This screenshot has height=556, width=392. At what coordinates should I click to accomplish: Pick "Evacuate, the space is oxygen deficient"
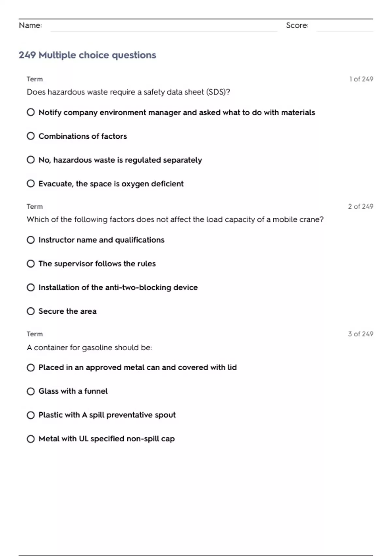tap(31, 184)
